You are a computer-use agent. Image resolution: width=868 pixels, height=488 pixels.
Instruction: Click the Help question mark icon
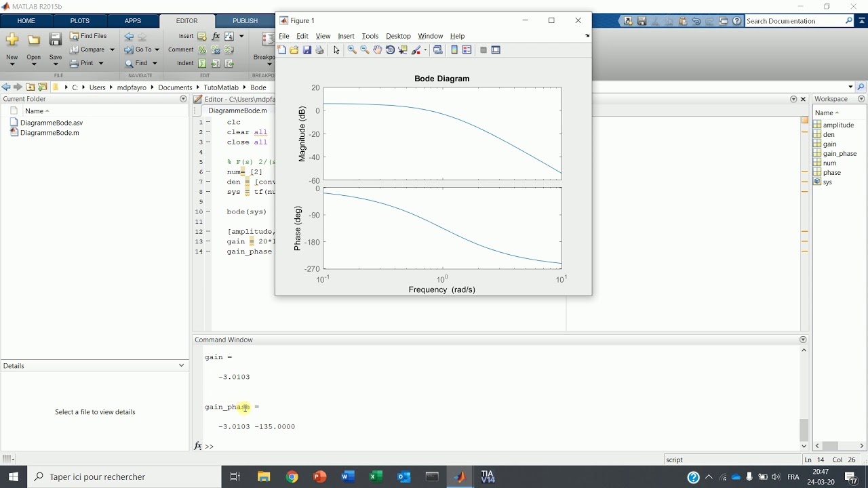tap(737, 21)
